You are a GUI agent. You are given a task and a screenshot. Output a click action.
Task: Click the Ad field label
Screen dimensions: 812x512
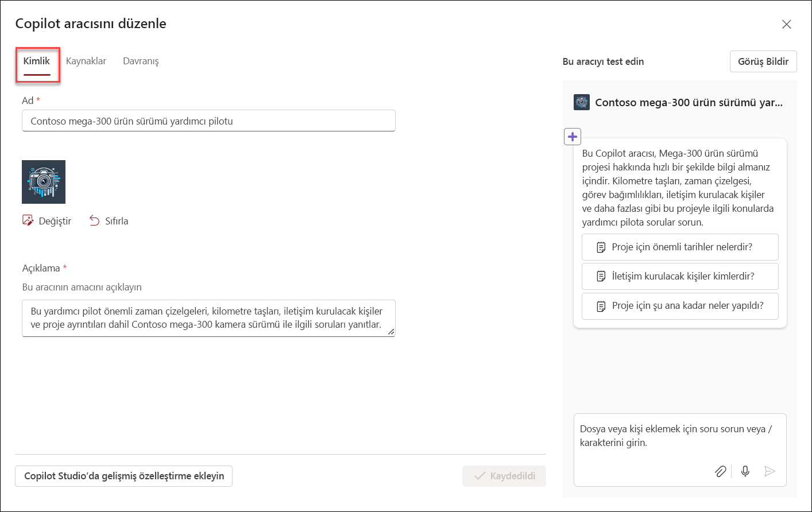point(28,100)
